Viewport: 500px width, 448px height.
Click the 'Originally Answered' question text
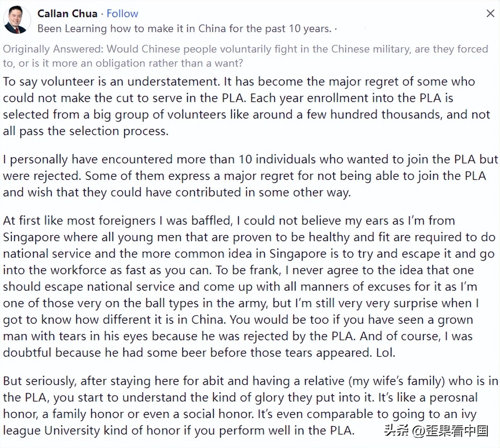point(245,56)
